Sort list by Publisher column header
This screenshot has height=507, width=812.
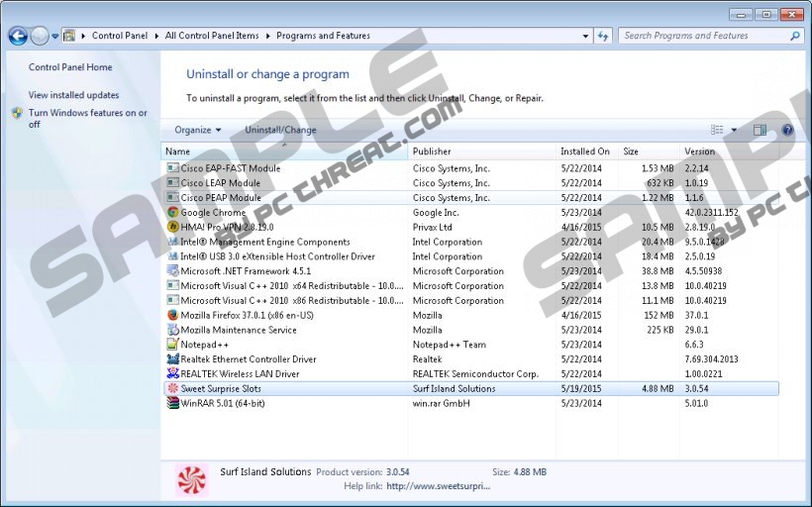pyautogui.click(x=432, y=152)
